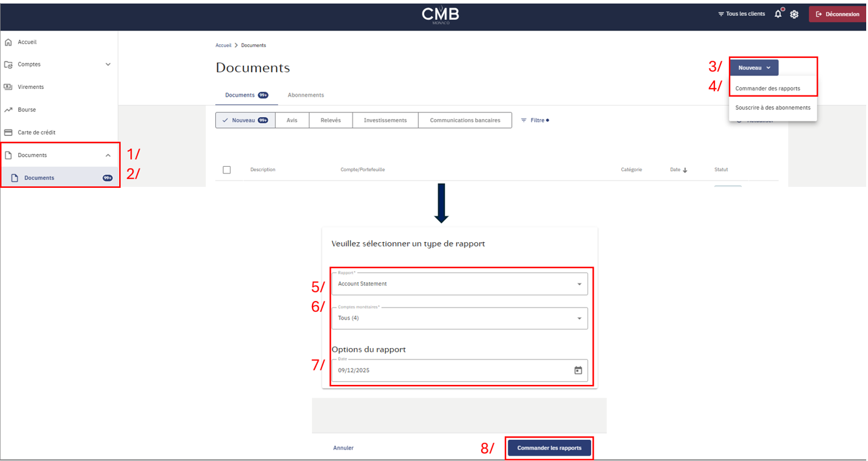Viewport: 868px width, 461px height.
Task: Click the notification bell icon
Action: click(778, 14)
